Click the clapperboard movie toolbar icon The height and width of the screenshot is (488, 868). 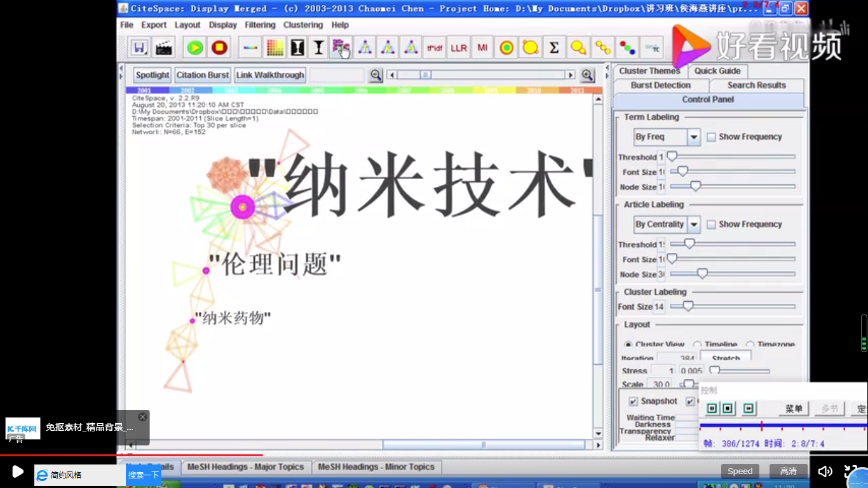(x=163, y=48)
